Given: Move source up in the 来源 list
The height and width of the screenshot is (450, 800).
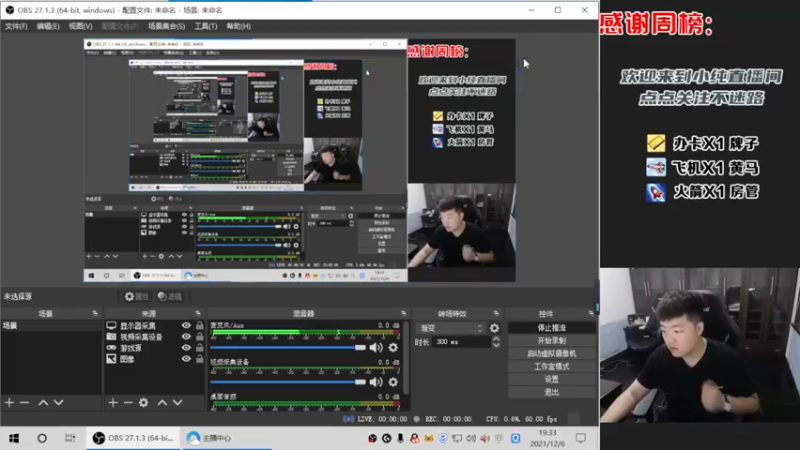Looking at the screenshot, I should [162, 403].
